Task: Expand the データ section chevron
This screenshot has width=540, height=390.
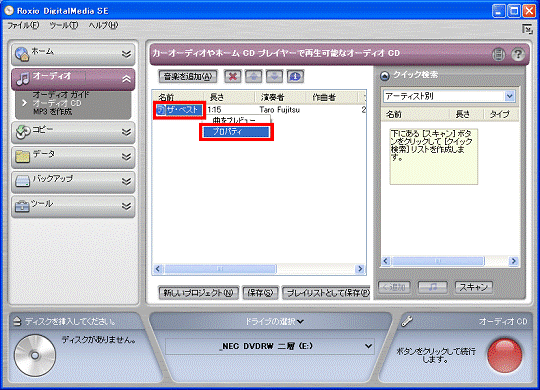Action: [x=126, y=156]
